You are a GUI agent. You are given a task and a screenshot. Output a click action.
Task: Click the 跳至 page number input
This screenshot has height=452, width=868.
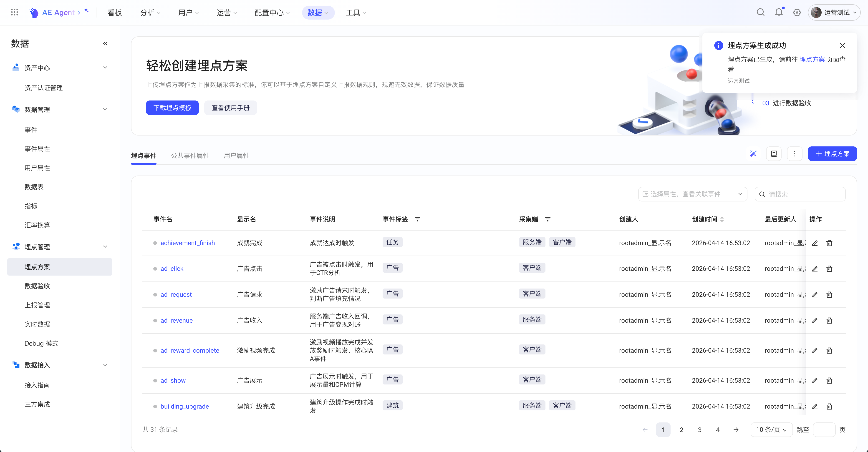(x=824, y=430)
